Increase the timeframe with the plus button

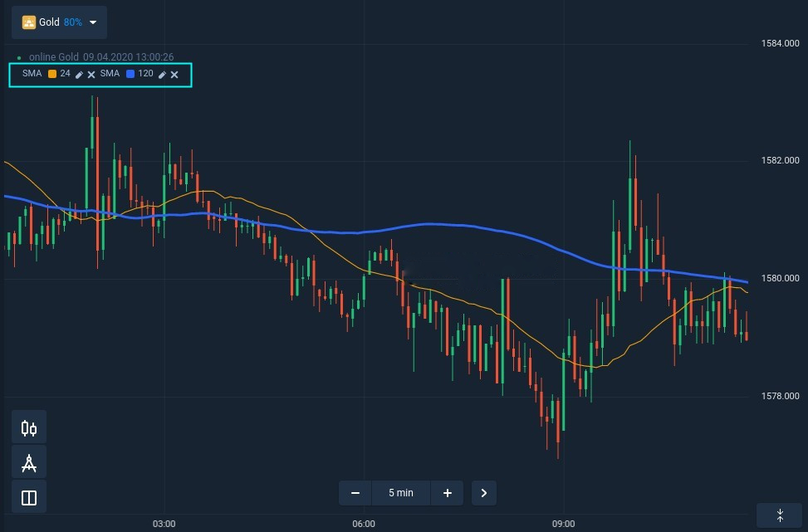click(x=448, y=493)
